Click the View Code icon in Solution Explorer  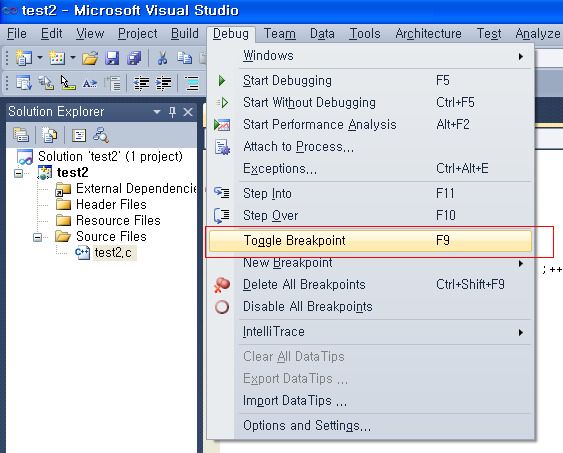coord(79,135)
